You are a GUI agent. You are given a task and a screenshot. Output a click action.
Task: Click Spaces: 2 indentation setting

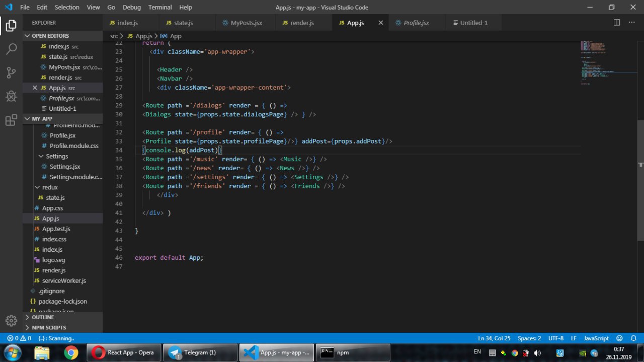pos(529,338)
